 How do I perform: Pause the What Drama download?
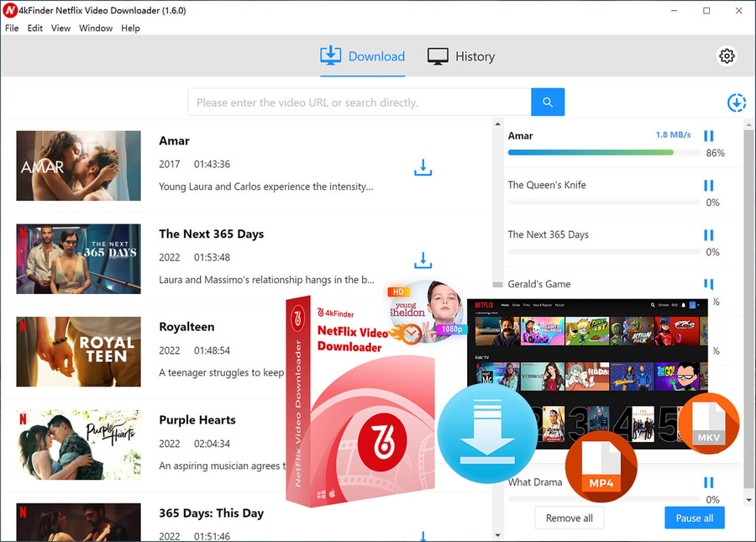[x=708, y=483]
